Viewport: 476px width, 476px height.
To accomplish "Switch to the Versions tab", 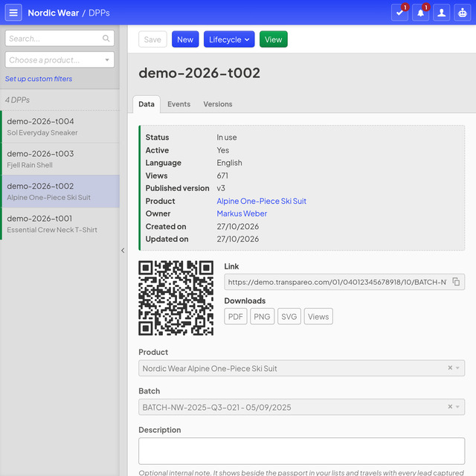I will tap(218, 104).
